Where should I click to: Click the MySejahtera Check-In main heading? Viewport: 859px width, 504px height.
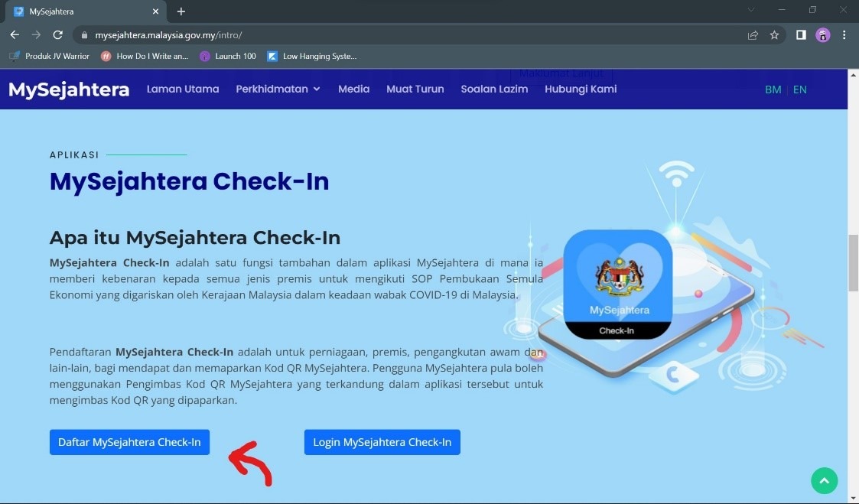click(190, 181)
